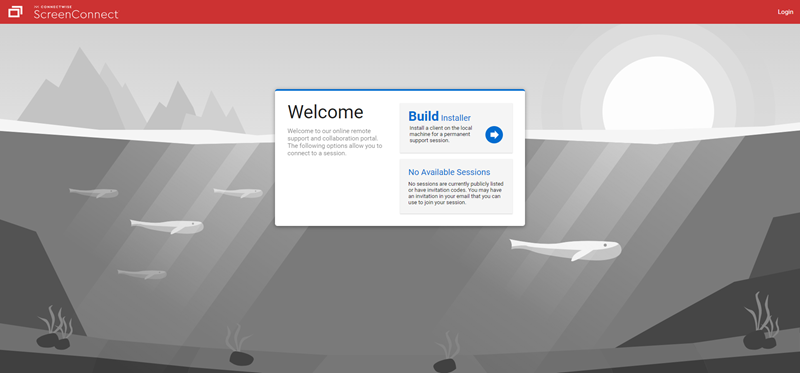
Task: Click the welcome portal description paragraph
Action: click(334, 142)
